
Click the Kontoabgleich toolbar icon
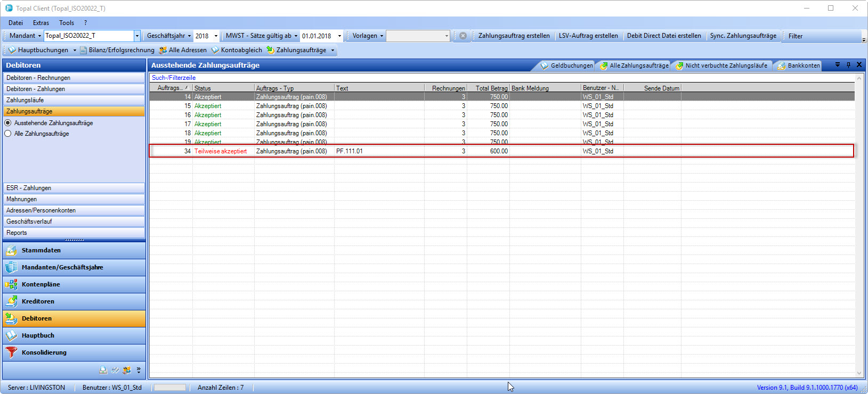click(x=215, y=50)
